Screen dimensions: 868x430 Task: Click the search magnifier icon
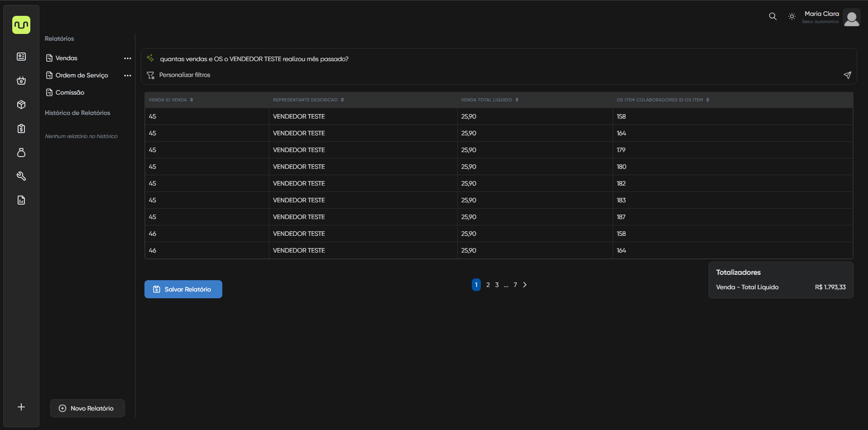point(772,16)
